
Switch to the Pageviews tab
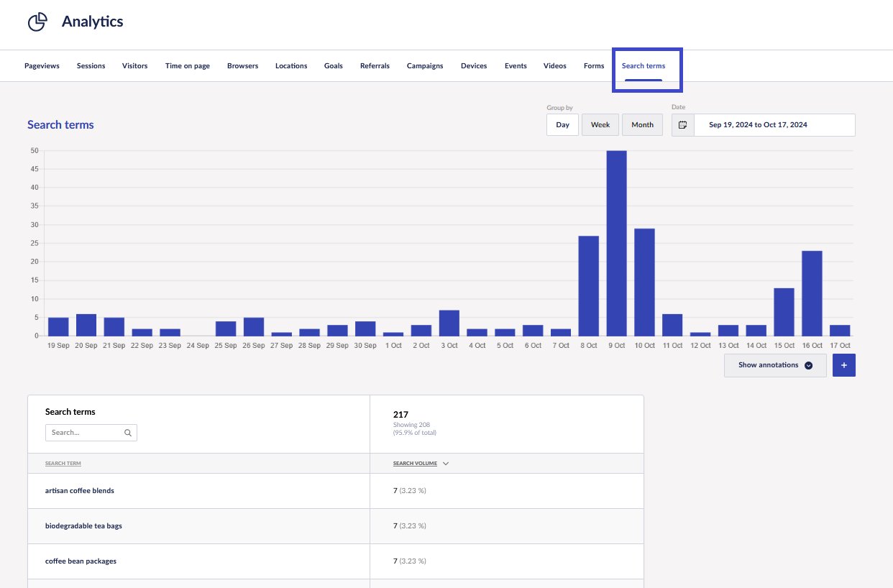42,66
